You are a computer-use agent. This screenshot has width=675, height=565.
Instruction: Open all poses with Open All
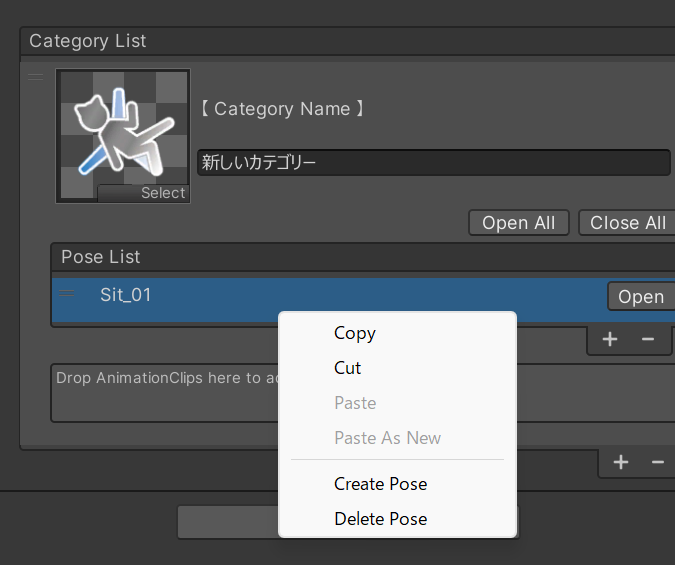point(519,223)
